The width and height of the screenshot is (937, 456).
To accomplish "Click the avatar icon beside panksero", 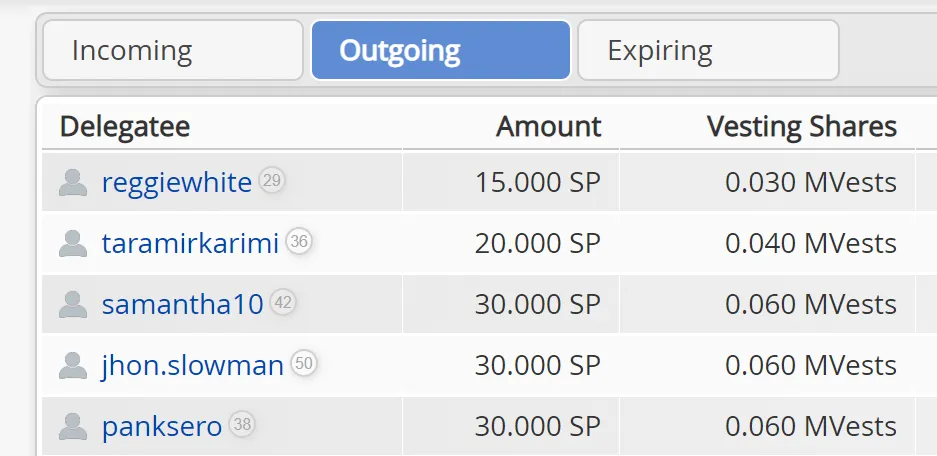I will click(x=72, y=427).
